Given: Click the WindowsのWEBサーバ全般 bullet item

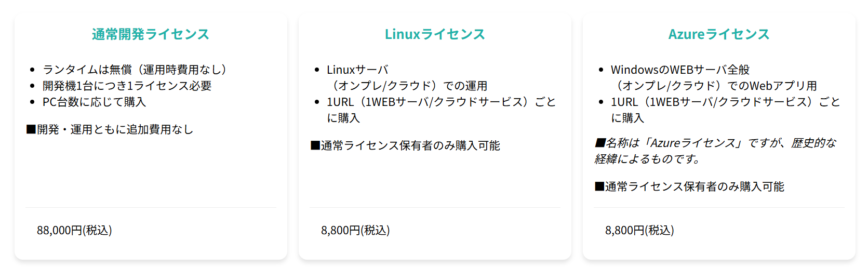Looking at the screenshot, I should point(714,78).
